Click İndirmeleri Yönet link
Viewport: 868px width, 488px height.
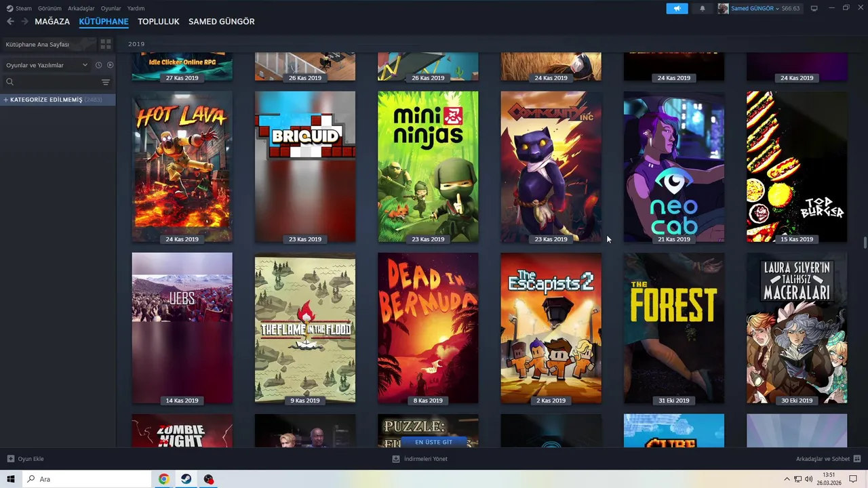click(425, 459)
